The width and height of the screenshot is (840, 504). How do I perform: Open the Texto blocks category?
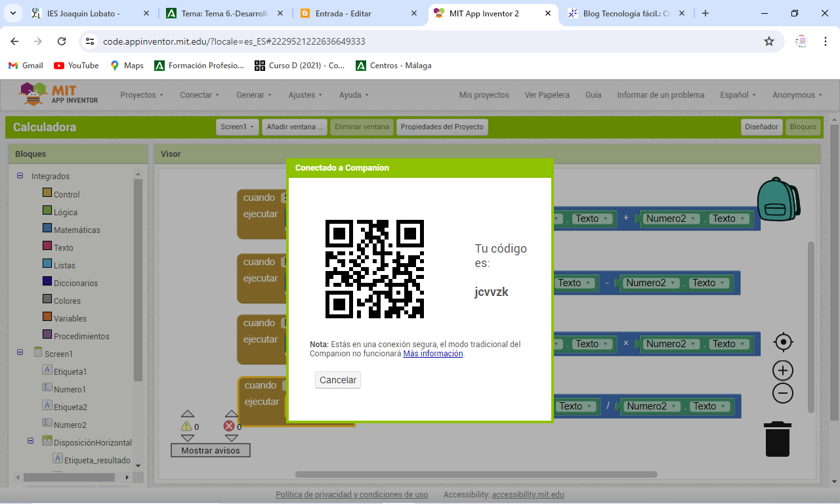pyautogui.click(x=64, y=247)
